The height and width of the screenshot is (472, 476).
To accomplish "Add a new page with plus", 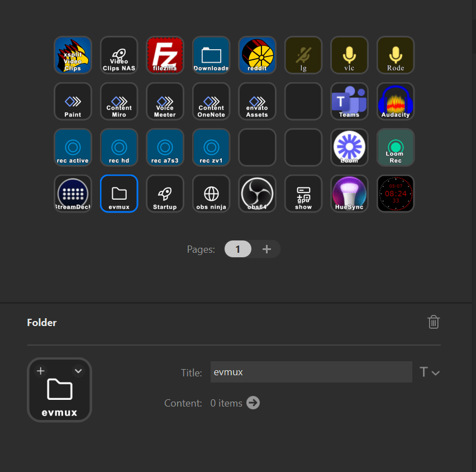I will (266, 249).
